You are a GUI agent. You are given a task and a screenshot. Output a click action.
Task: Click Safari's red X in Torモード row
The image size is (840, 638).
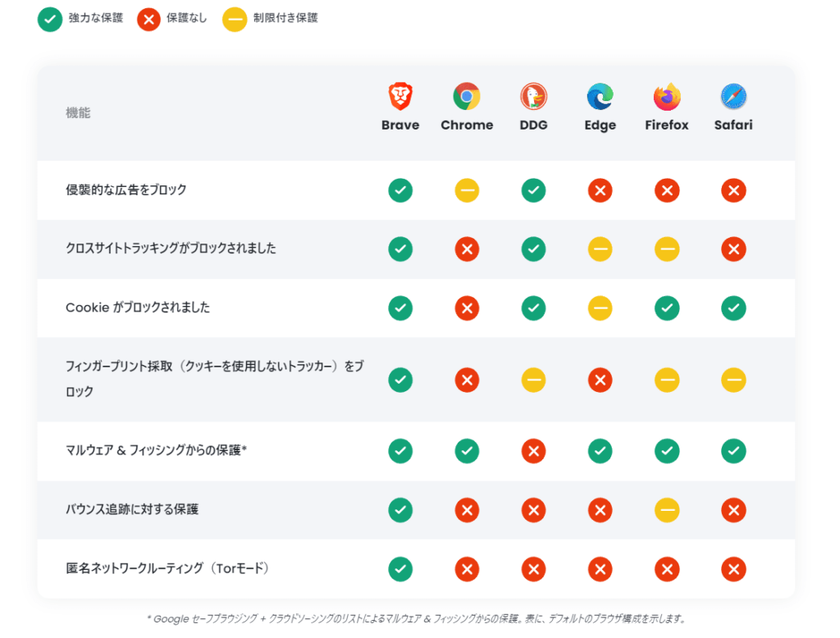point(733,569)
